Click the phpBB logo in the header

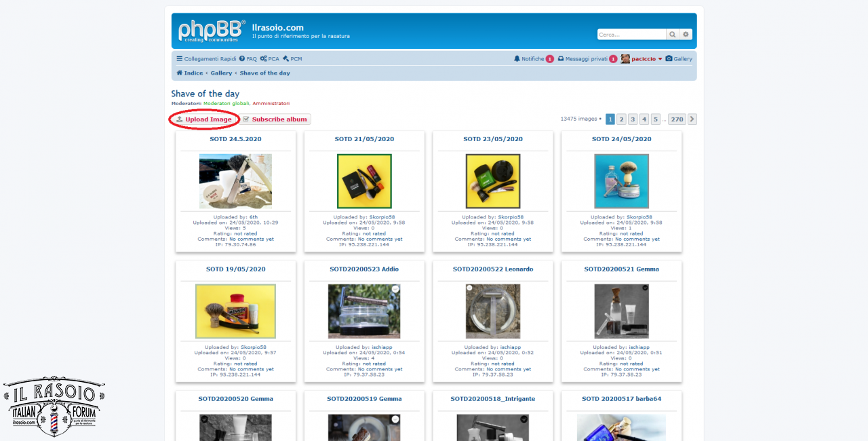(212, 31)
